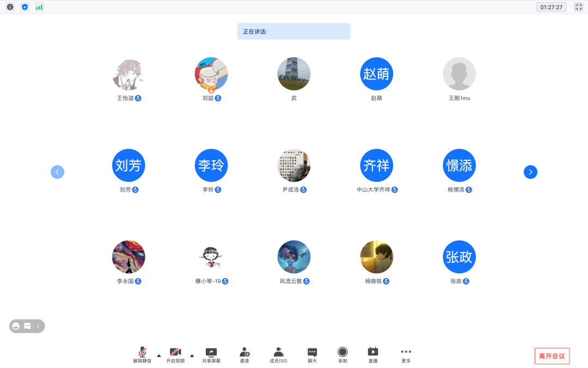The width and height of the screenshot is (588, 368).
Task: Start Recording (录制) the meeting
Action: (x=342, y=355)
